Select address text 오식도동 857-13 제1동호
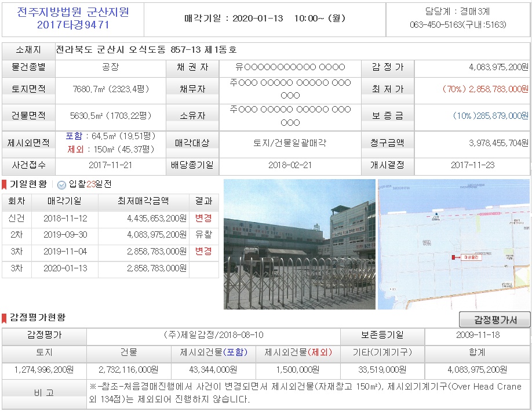This screenshot has width=532, height=411. pos(183,50)
